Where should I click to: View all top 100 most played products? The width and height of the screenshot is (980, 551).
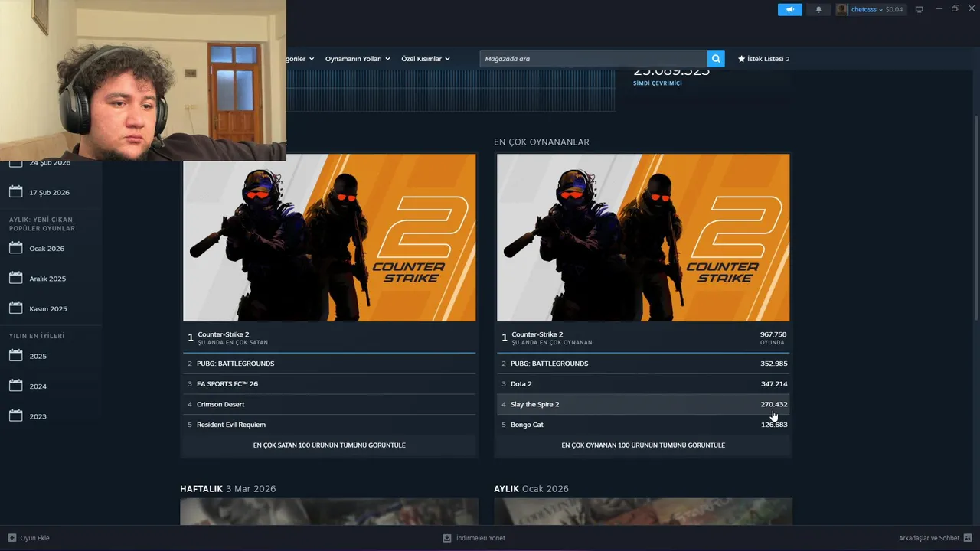pyautogui.click(x=643, y=445)
